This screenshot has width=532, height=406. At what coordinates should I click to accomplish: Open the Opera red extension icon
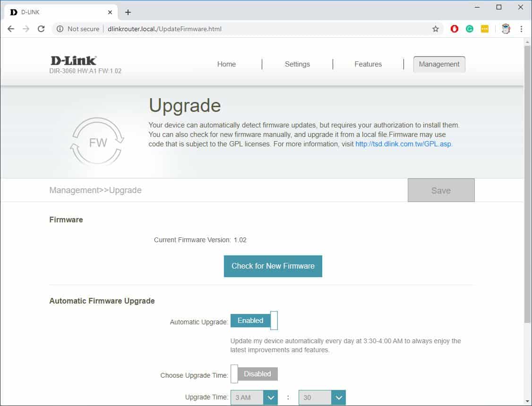click(x=455, y=29)
